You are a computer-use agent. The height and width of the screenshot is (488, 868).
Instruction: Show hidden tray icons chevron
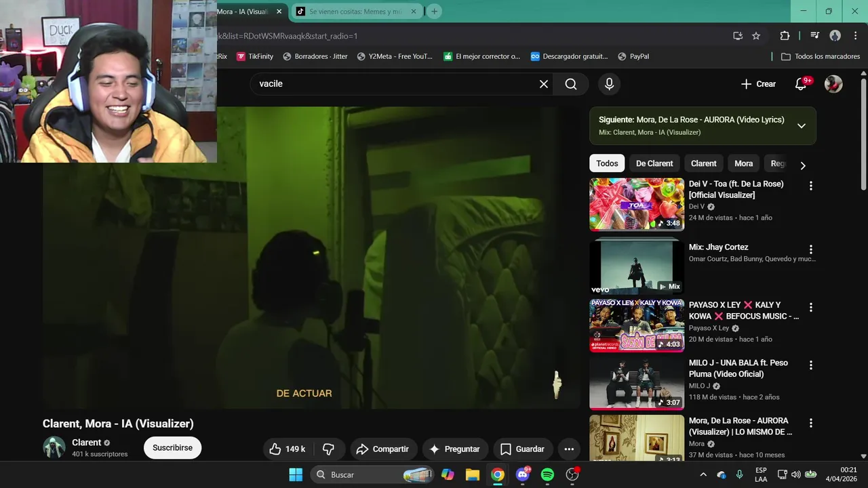pyautogui.click(x=703, y=474)
